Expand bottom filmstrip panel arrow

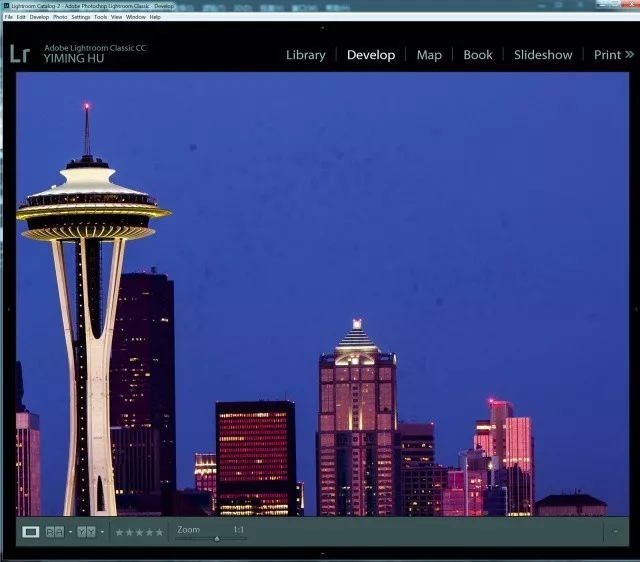[322, 553]
